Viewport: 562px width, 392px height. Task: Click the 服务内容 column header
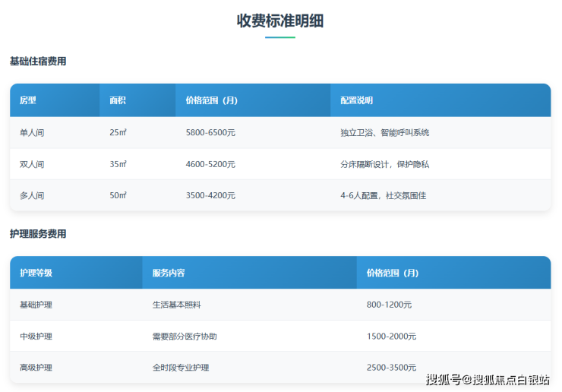(x=169, y=273)
